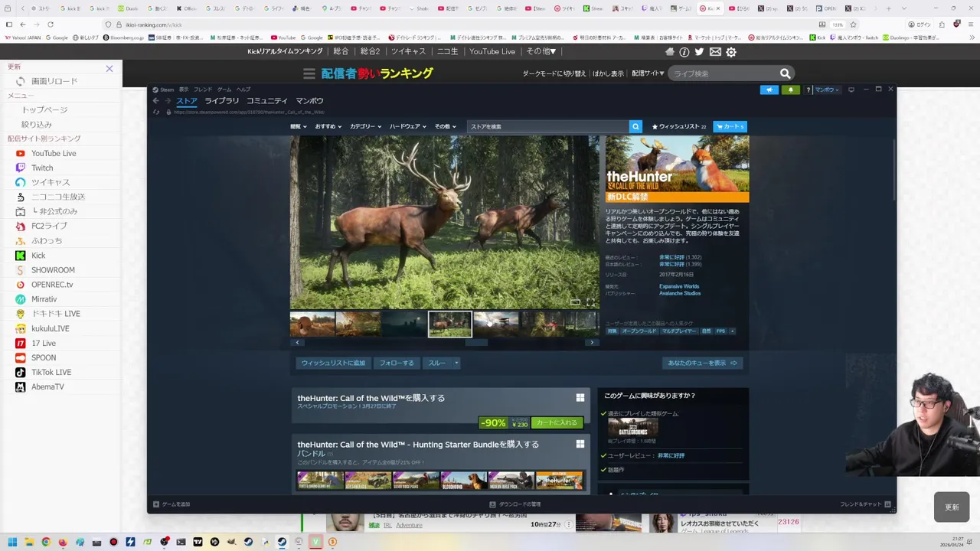Image resolution: width=980 pixels, height=551 pixels.
Task: Expand the その他 dropdown in the ranking nav
Action: pos(542,51)
